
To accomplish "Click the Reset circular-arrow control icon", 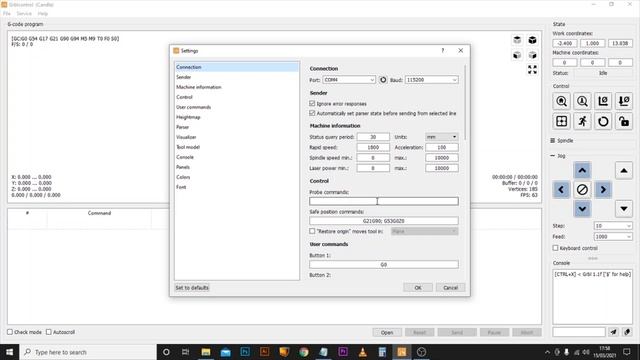I will pyautogui.click(x=603, y=121).
